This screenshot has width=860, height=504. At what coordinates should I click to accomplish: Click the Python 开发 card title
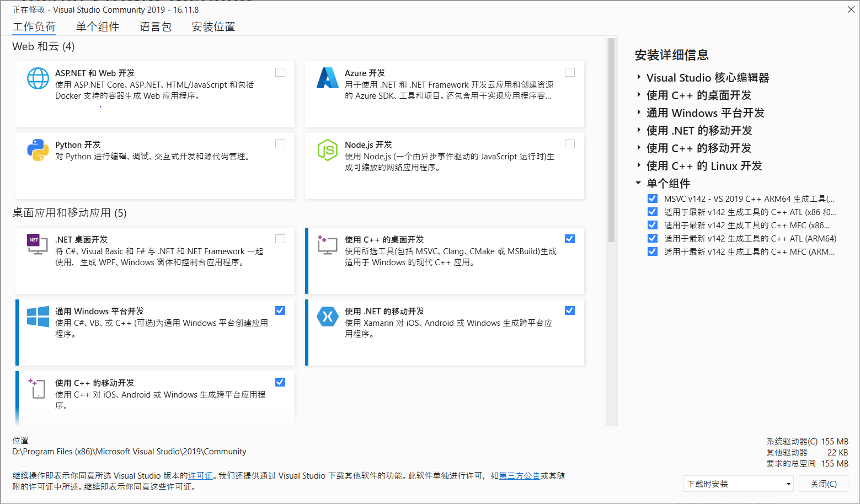pyautogui.click(x=78, y=144)
